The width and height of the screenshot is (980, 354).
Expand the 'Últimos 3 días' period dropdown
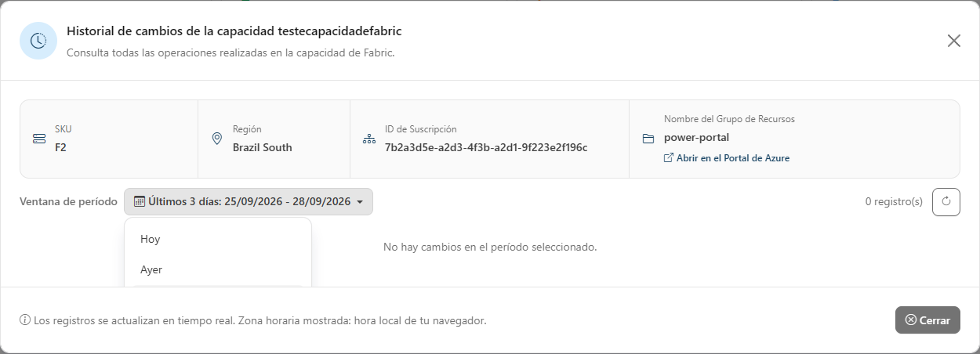(249, 201)
